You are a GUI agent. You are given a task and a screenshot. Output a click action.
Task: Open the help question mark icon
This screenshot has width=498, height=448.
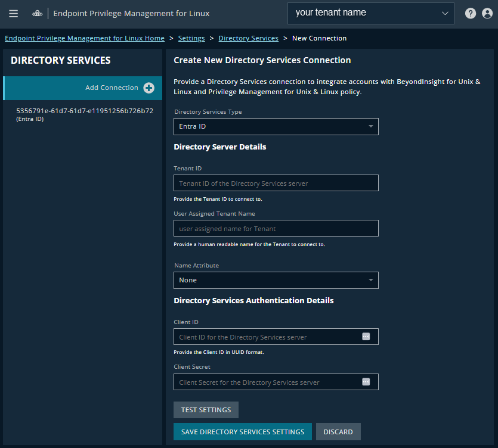point(471,13)
